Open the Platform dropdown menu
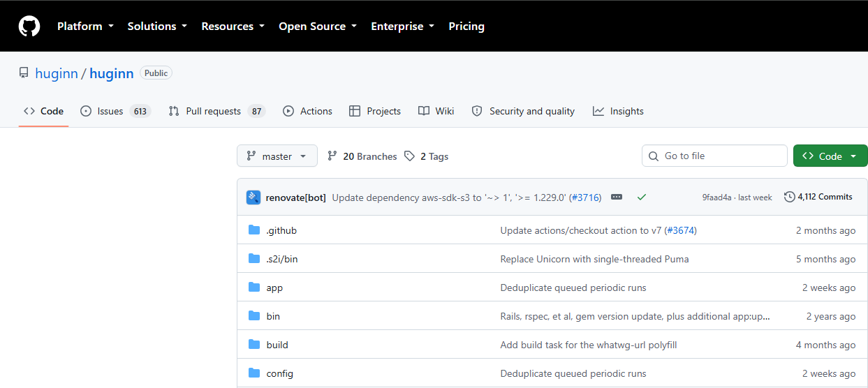The width and height of the screenshot is (868, 388). (x=85, y=27)
